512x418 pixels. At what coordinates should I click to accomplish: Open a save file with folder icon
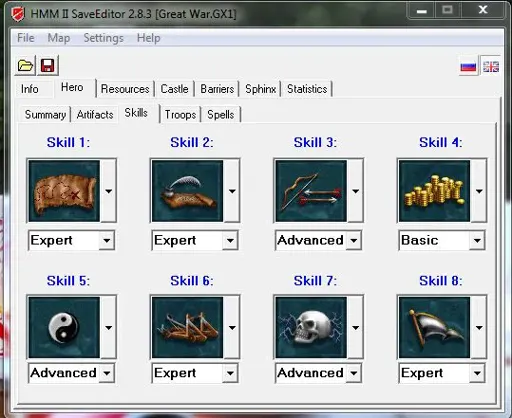[25, 65]
